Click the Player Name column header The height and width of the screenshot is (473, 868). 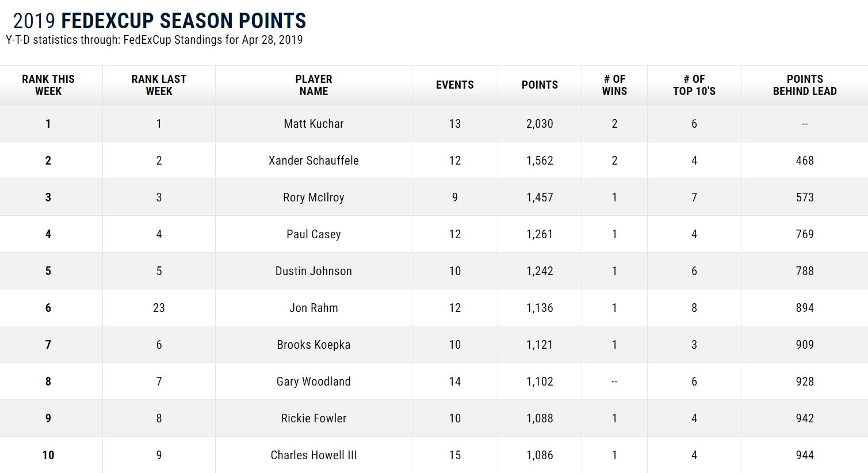(x=313, y=85)
